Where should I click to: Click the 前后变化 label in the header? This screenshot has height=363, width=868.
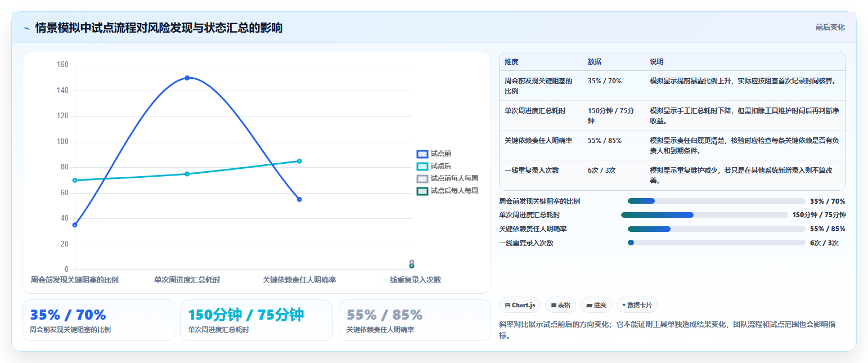[830, 27]
